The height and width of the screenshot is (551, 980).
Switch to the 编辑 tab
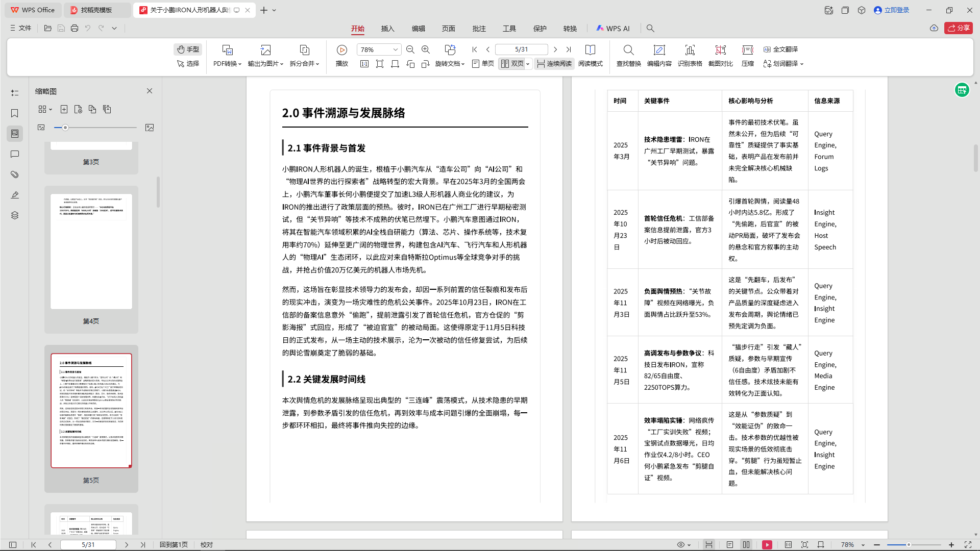(x=419, y=29)
